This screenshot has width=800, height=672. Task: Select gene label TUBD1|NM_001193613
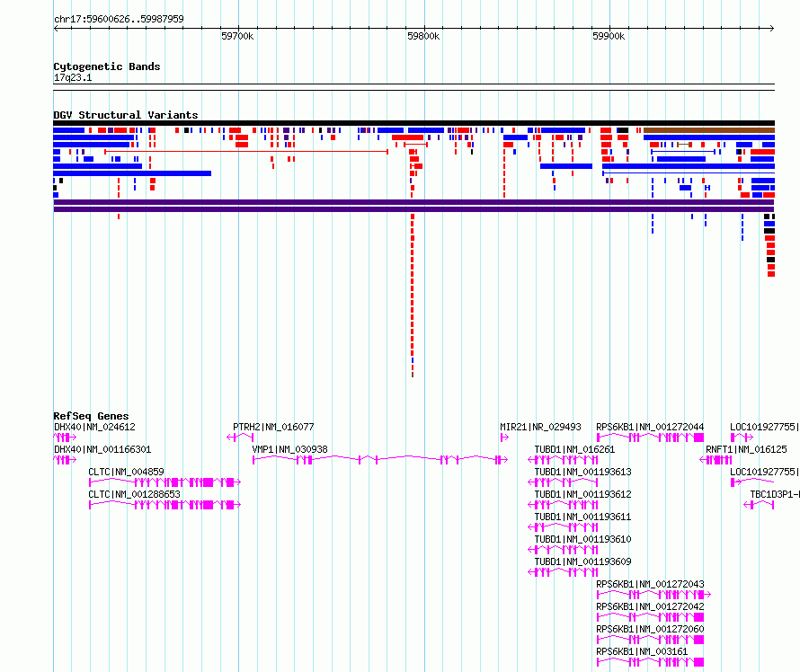point(582,472)
